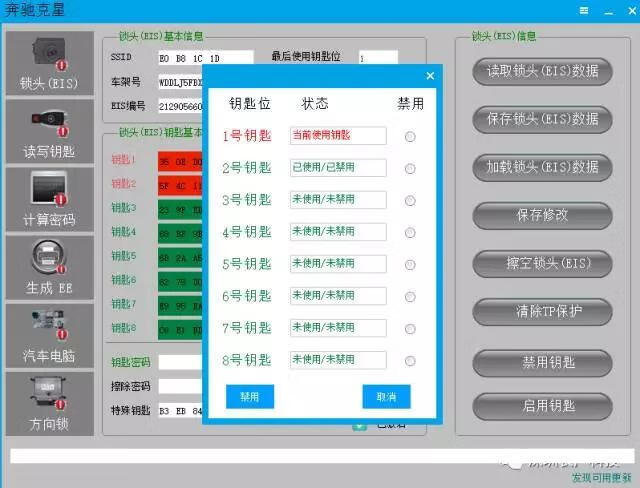Click the 车架号 input field
640x488 pixels.
180,82
